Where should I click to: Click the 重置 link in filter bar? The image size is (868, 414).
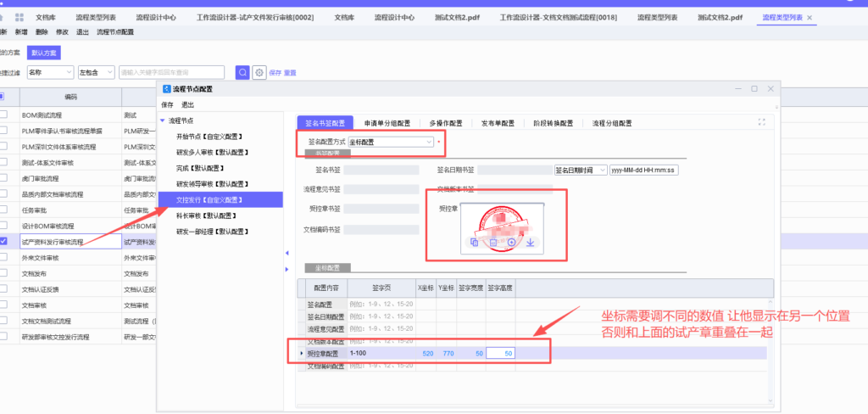(290, 73)
